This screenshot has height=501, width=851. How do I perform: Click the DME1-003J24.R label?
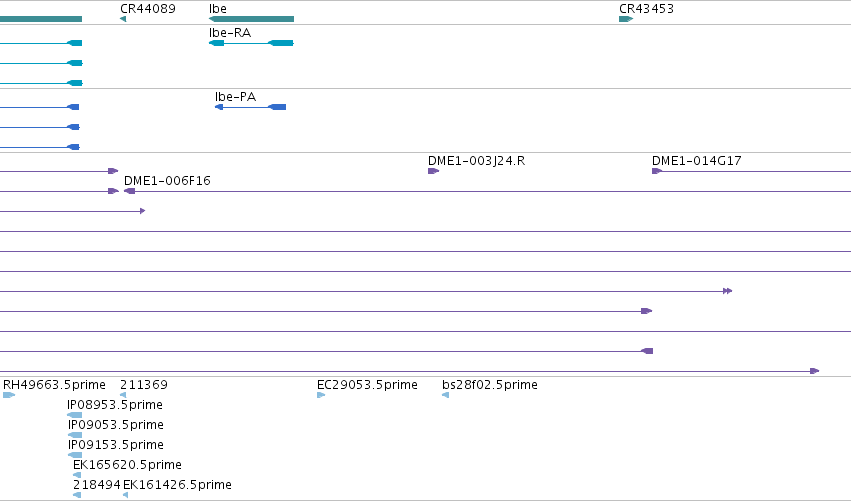(477, 161)
